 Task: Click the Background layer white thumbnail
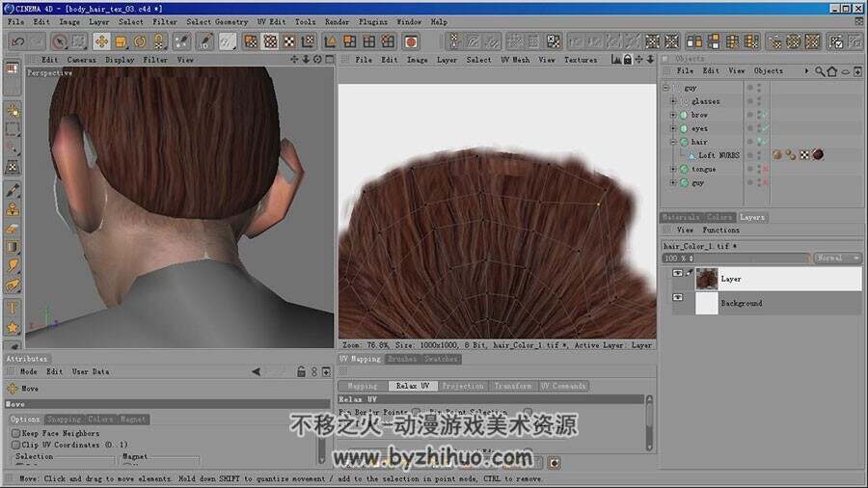coord(706,303)
